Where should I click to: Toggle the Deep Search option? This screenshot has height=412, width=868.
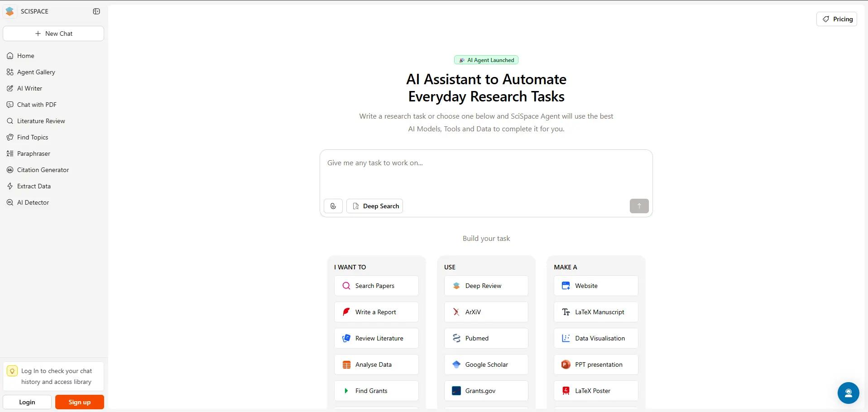(x=375, y=206)
